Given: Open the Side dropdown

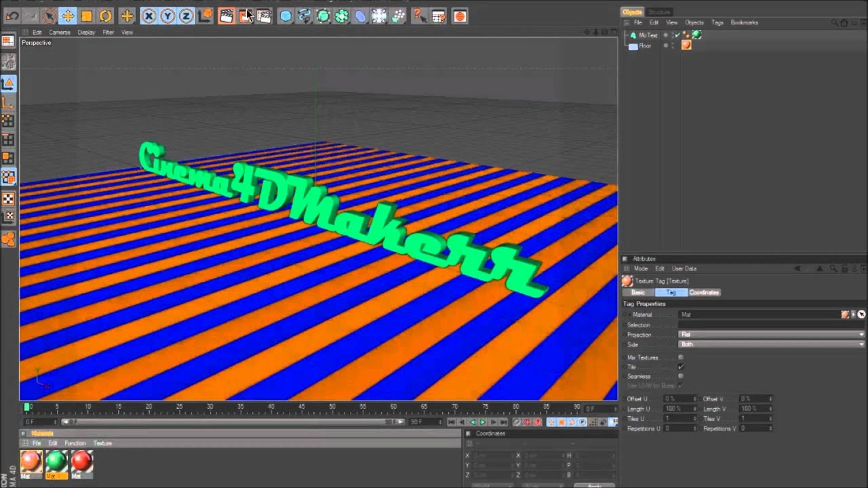Looking at the screenshot, I should coord(772,344).
